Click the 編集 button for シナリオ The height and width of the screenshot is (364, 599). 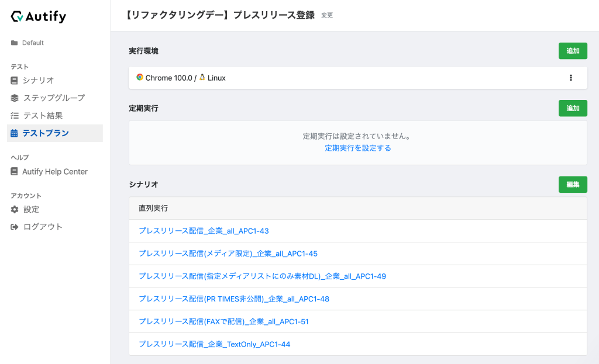573,185
